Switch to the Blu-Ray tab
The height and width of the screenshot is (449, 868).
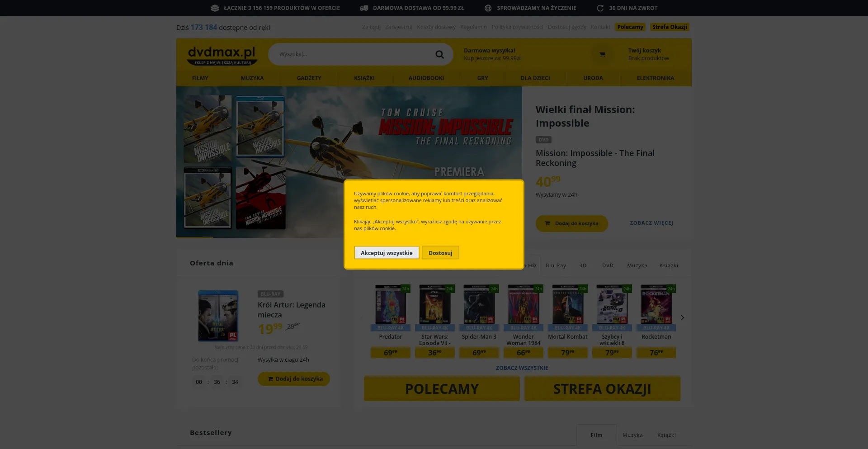tap(556, 265)
